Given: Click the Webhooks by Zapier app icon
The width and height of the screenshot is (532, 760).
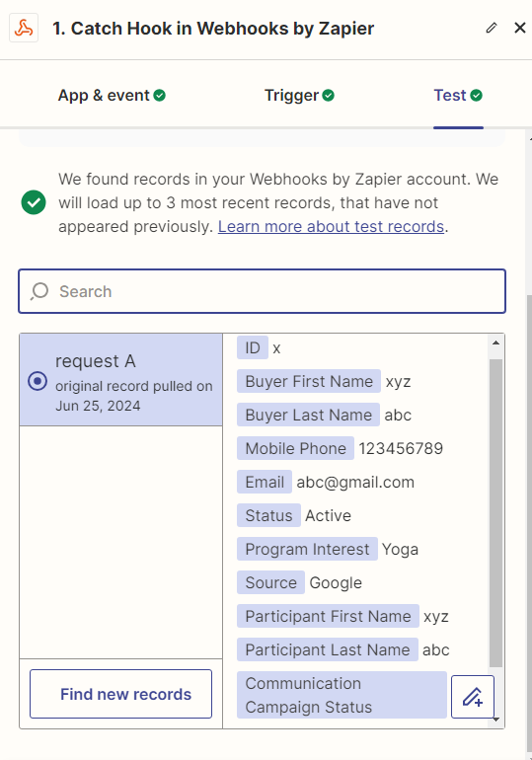Looking at the screenshot, I should (x=24, y=28).
